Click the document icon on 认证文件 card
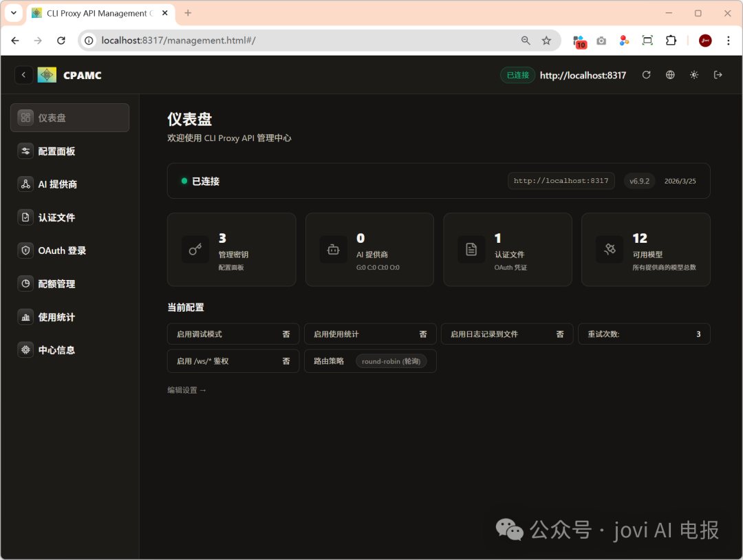743x560 pixels. tap(471, 249)
